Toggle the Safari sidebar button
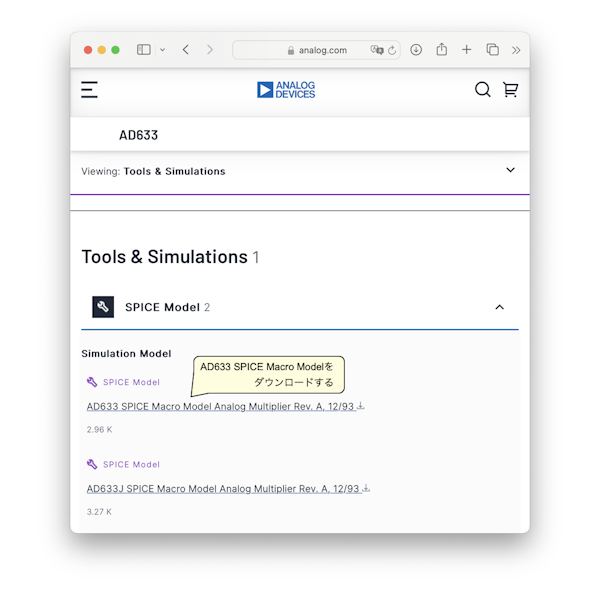The height and width of the screenshot is (590, 600). [x=143, y=50]
